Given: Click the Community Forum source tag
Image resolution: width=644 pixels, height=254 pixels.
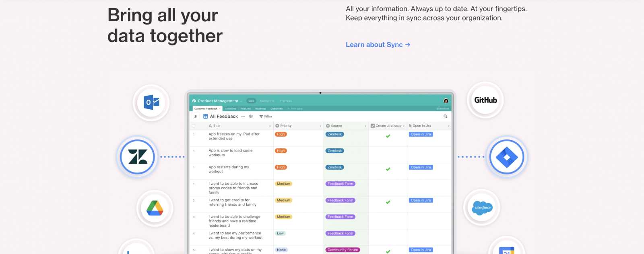Looking at the screenshot, I should (x=343, y=250).
